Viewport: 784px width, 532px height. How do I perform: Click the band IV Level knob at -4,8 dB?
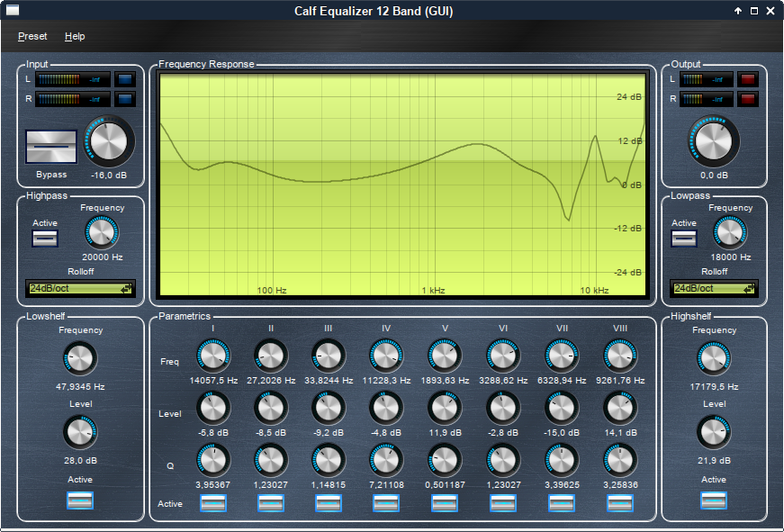coord(386,408)
